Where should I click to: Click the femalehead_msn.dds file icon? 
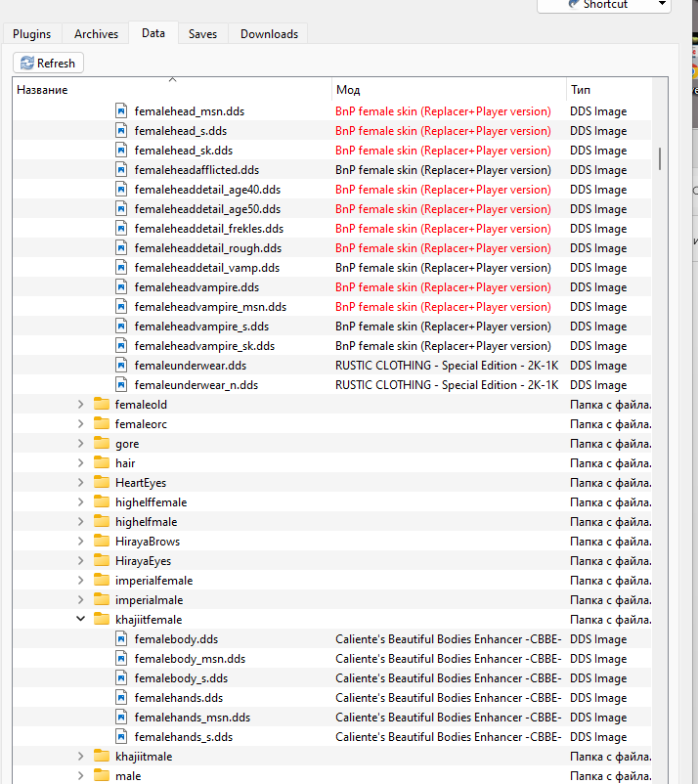coord(121,111)
